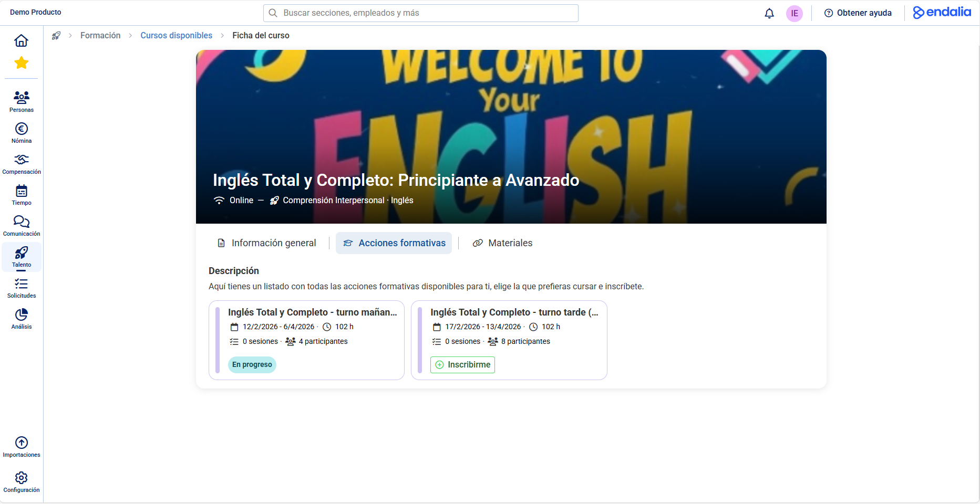Click the En progreso status badge
The image size is (980, 504).
[252, 365]
